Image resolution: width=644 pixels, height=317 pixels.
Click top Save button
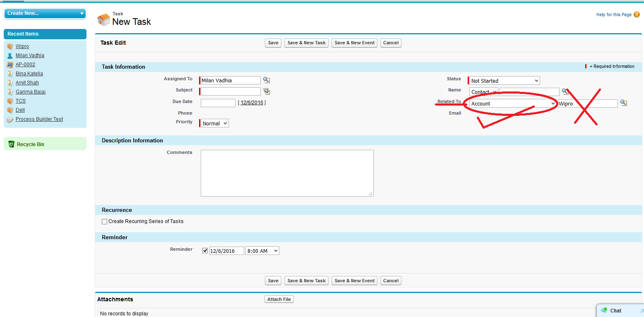tap(273, 43)
